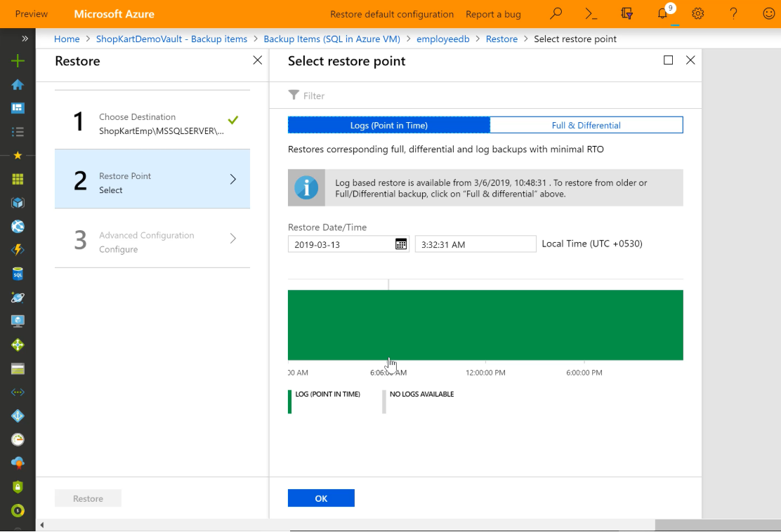Open Dashboard icon in sidebar
The width and height of the screenshot is (781, 532).
[x=18, y=108]
